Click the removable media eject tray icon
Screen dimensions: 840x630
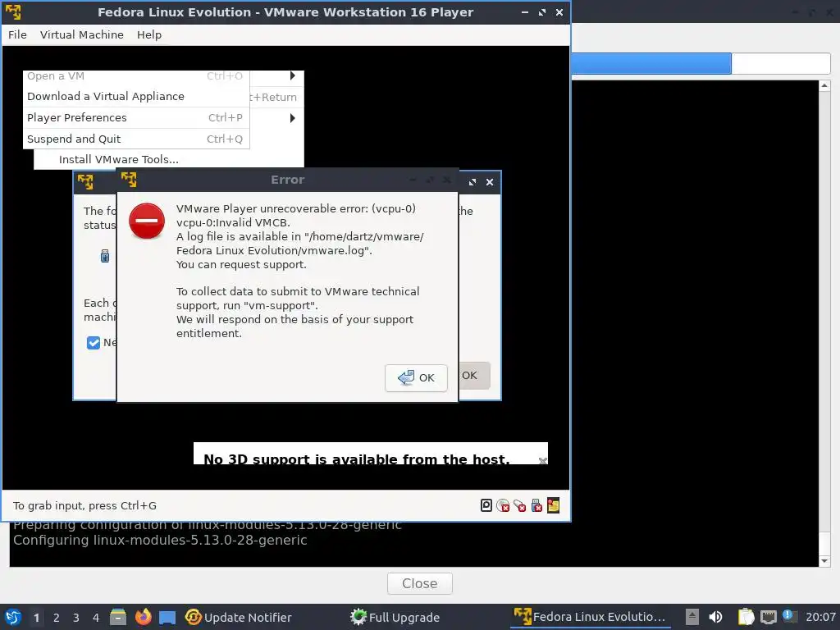coord(692,617)
